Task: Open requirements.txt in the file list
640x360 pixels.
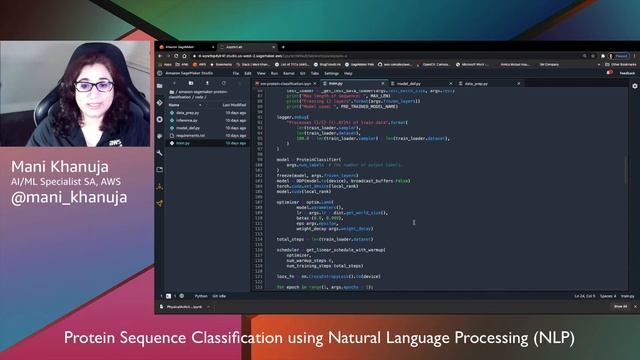Action: coord(208,136)
